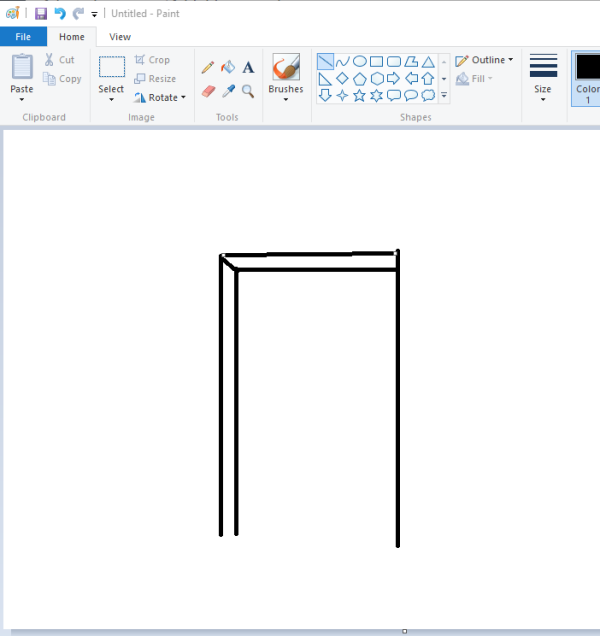Click the Cut button
600x636 pixels.
[x=60, y=60]
